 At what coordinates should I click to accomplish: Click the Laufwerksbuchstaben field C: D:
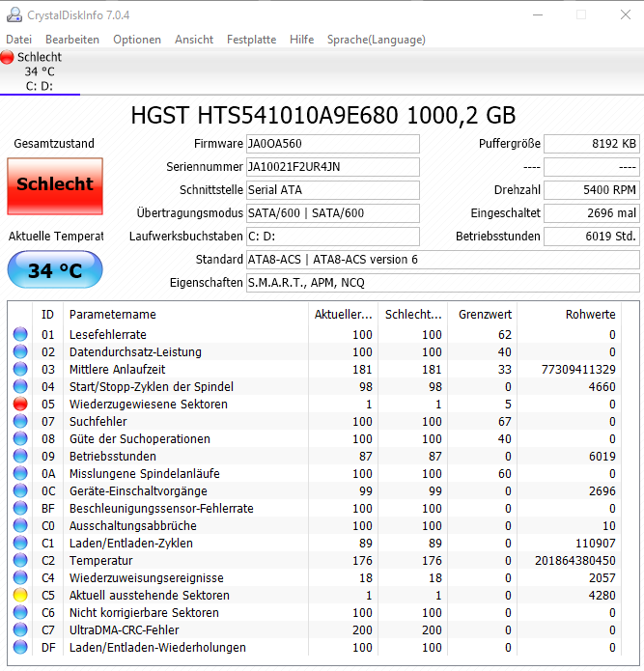click(x=332, y=237)
